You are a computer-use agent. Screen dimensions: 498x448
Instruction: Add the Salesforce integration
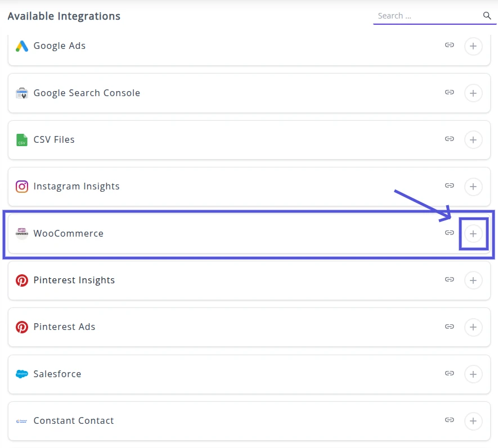coord(473,374)
